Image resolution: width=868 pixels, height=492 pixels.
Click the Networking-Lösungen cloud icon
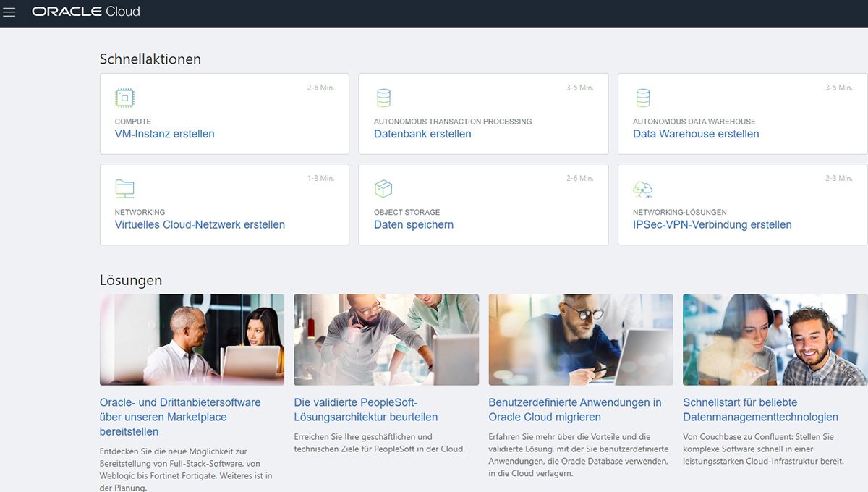point(642,189)
